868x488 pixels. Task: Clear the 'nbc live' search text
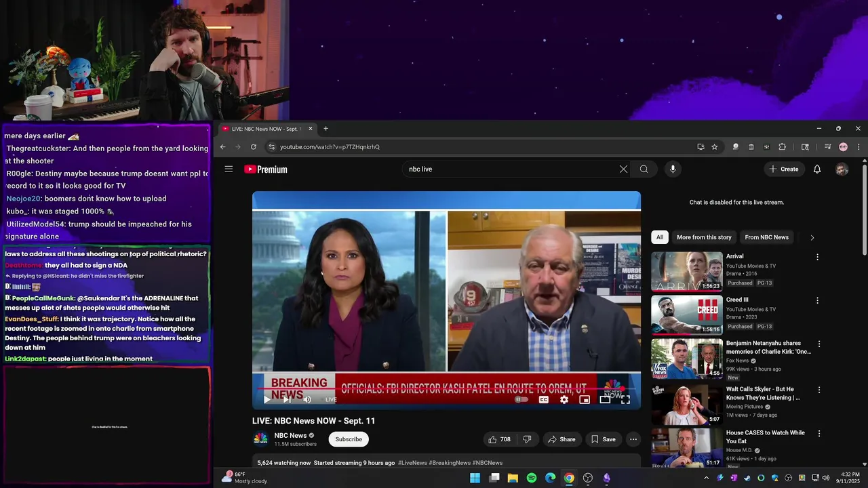pyautogui.click(x=623, y=169)
